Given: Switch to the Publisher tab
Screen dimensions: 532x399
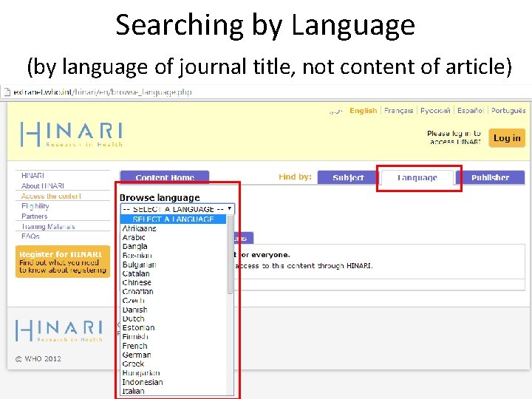Looking at the screenshot, I should pos(491,177).
